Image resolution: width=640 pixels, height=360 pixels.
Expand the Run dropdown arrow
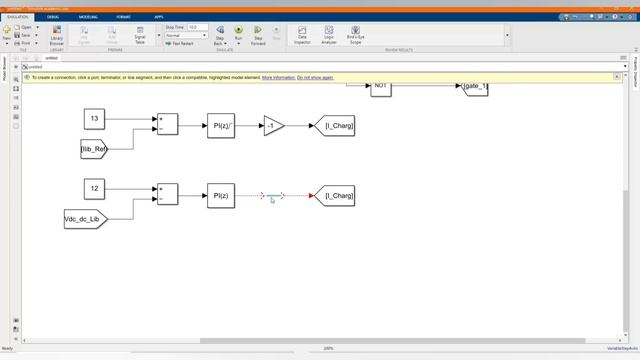(238, 44)
